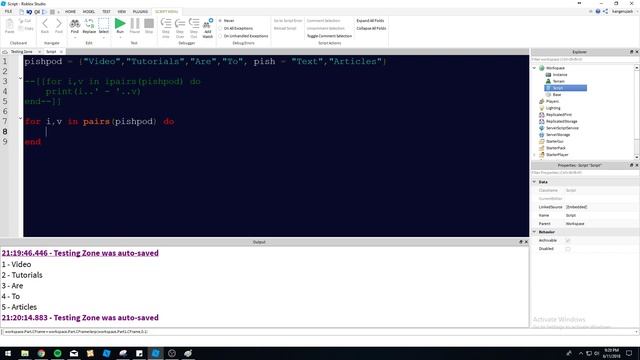Click the Cut button in Clipboard group

pyautogui.click(x=25, y=20)
